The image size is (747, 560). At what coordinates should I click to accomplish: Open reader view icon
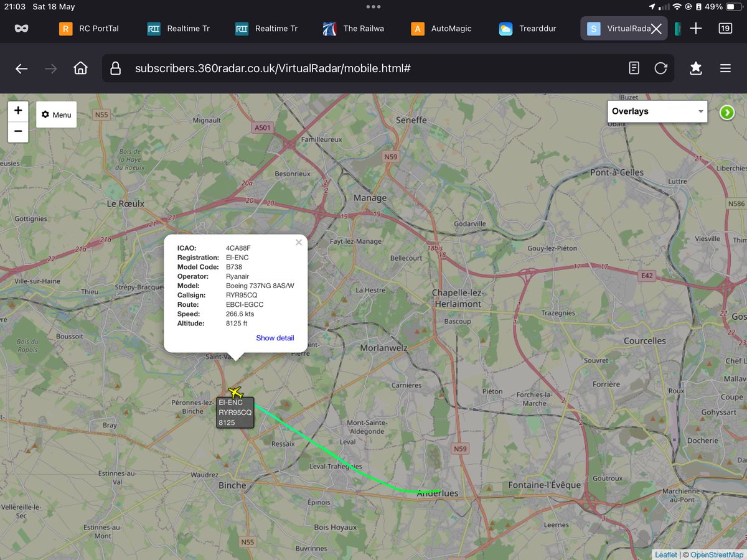[634, 68]
